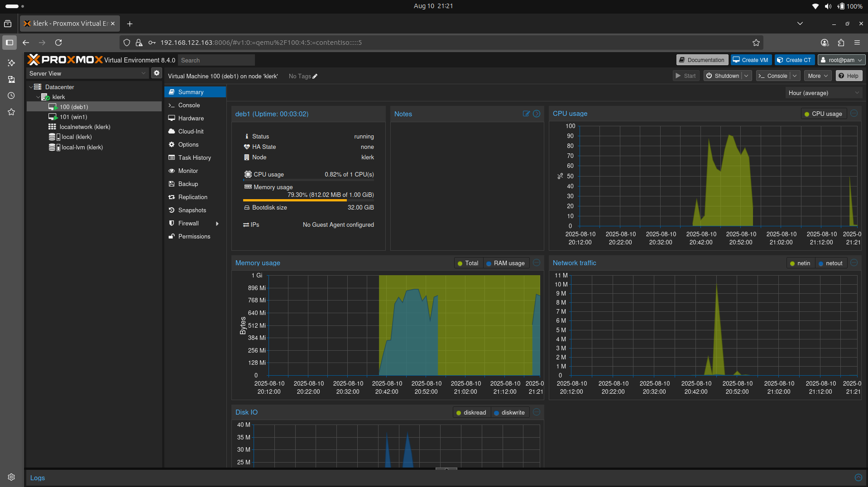This screenshot has width=868, height=487.
Task: Open the Server View settings gear icon
Action: [x=156, y=72]
